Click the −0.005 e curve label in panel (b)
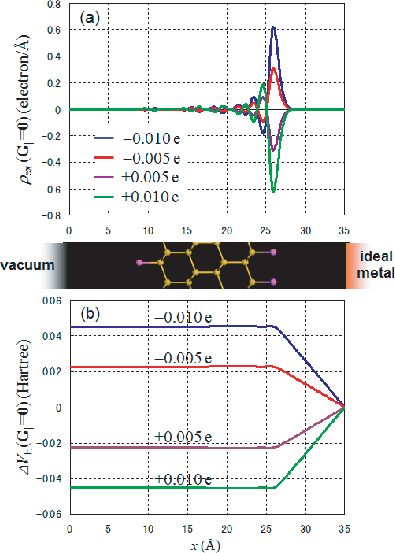Screen dimensions: 395x553 tap(183, 358)
